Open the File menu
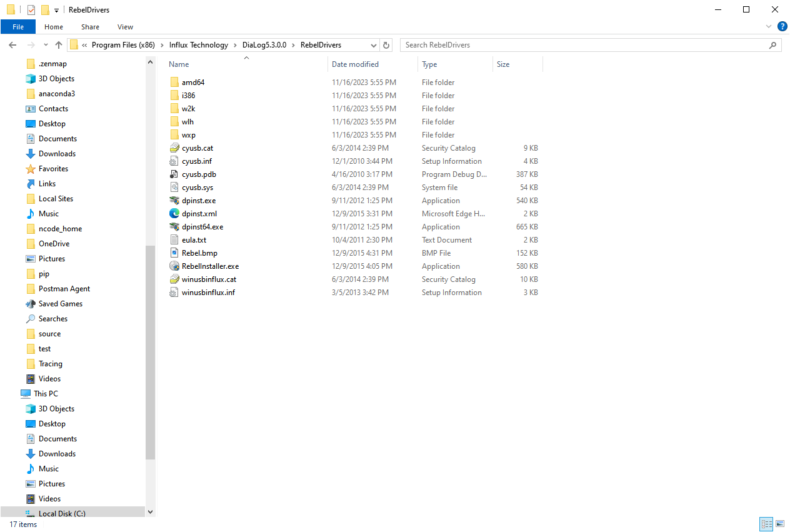Image resolution: width=790 pixels, height=532 pixels. coord(18,27)
